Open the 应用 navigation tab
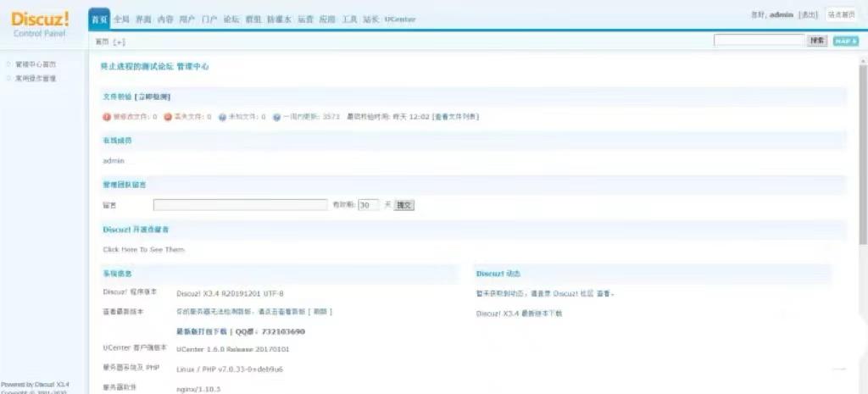 click(328, 19)
